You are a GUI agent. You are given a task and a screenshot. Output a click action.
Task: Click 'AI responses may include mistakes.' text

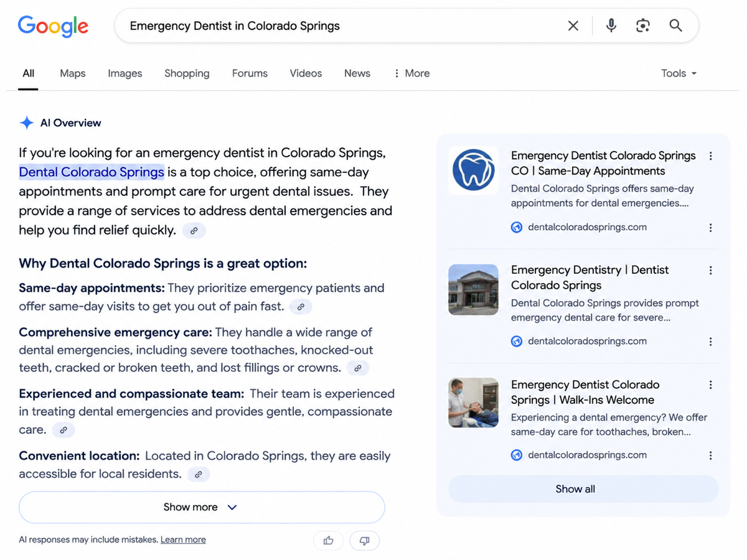tap(88, 540)
